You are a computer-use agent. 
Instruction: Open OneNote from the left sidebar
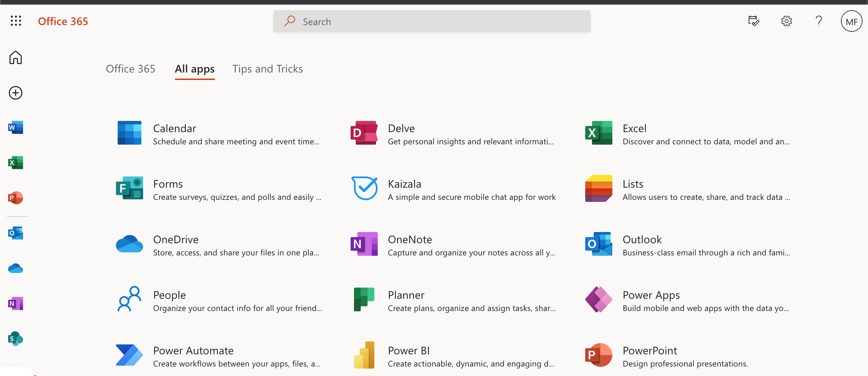click(x=16, y=304)
